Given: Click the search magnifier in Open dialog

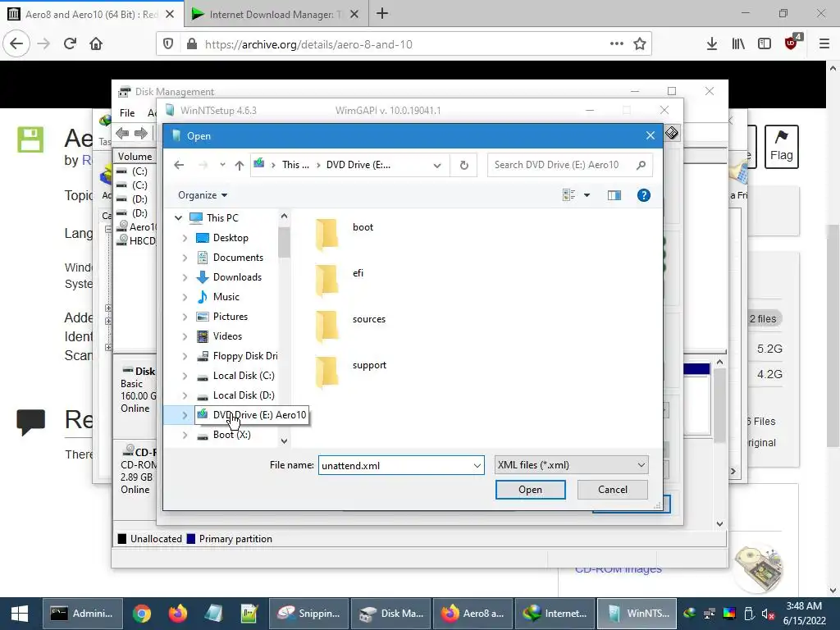Looking at the screenshot, I should (x=641, y=165).
